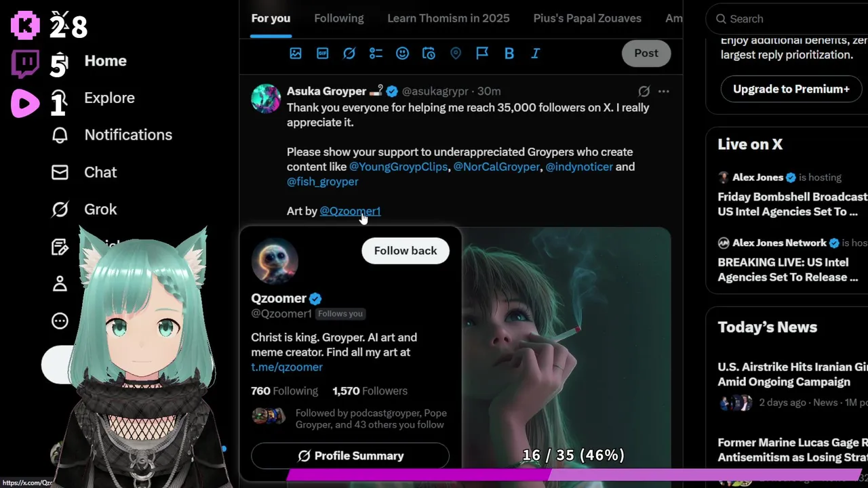
Task: Add a poll to the post
Action: pyautogui.click(x=376, y=53)
